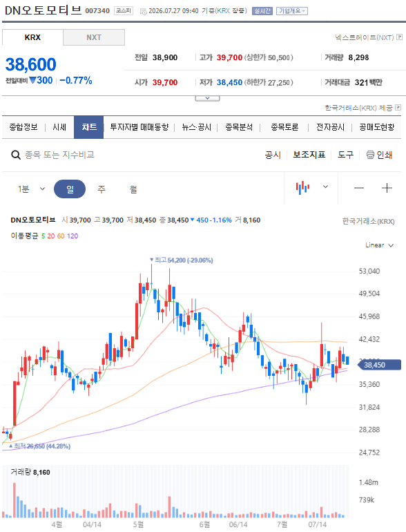Open the 기업개요 dropdown
406x532 pixels.
click(x=291, y=11)
